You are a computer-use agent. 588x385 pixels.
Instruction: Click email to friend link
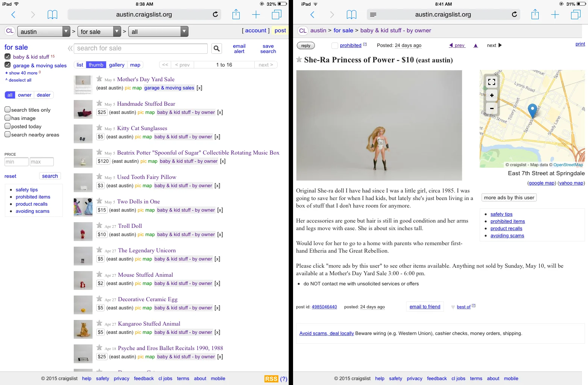[425, 307]
